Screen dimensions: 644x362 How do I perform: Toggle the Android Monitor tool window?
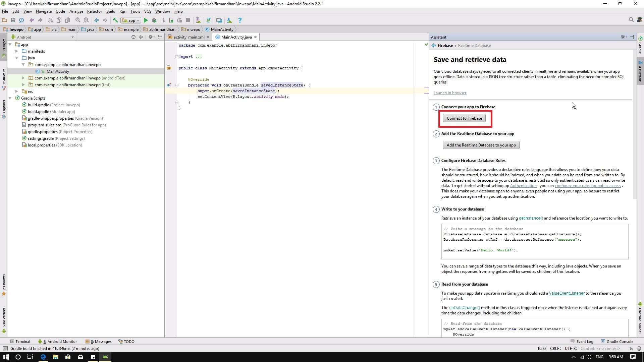pyautogui.click(x=58, y=342)
